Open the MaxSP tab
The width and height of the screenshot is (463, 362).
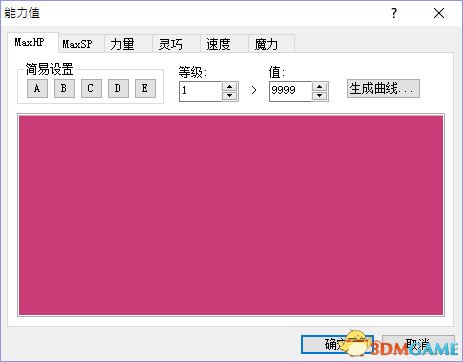[81, 44]
